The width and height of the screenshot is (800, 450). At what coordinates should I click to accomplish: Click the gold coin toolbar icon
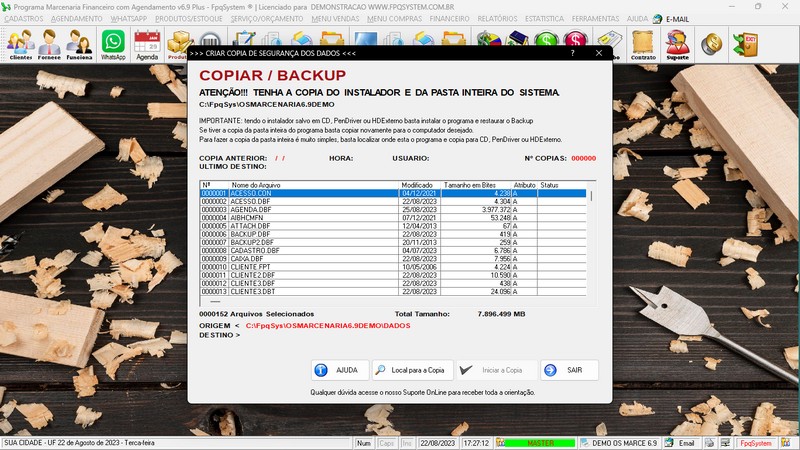coord(711,44)
